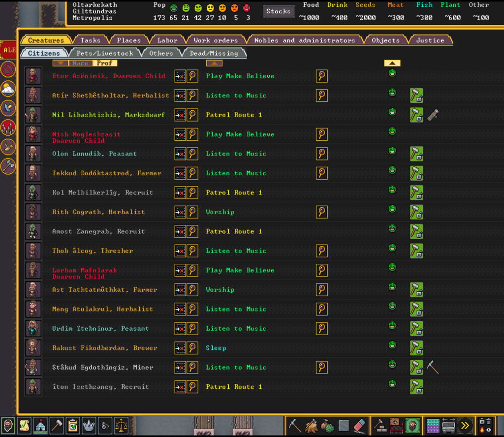Toggle labor lock for Rakust Fikodberdan
The image size is (504, 437).
(x=416, y=348)
